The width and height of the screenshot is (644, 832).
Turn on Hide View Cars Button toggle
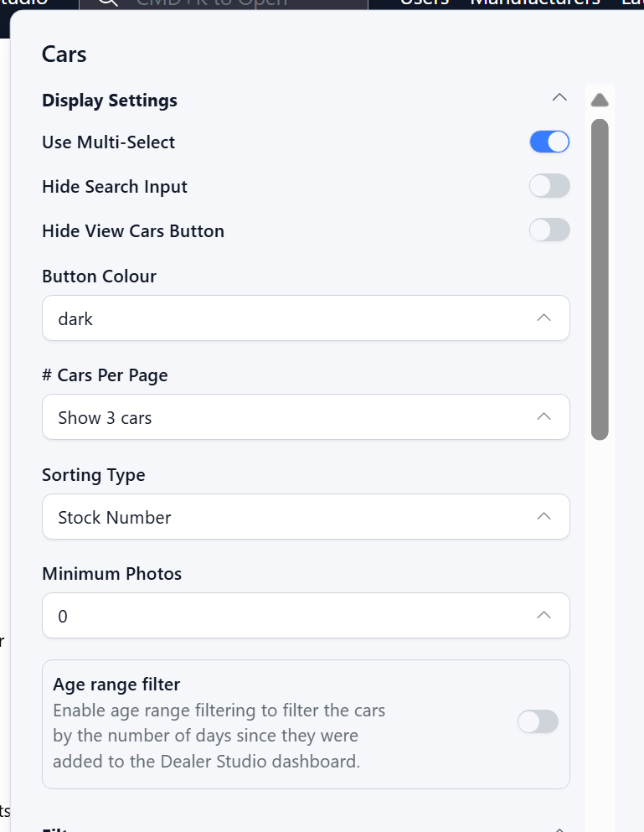[549, 230]
